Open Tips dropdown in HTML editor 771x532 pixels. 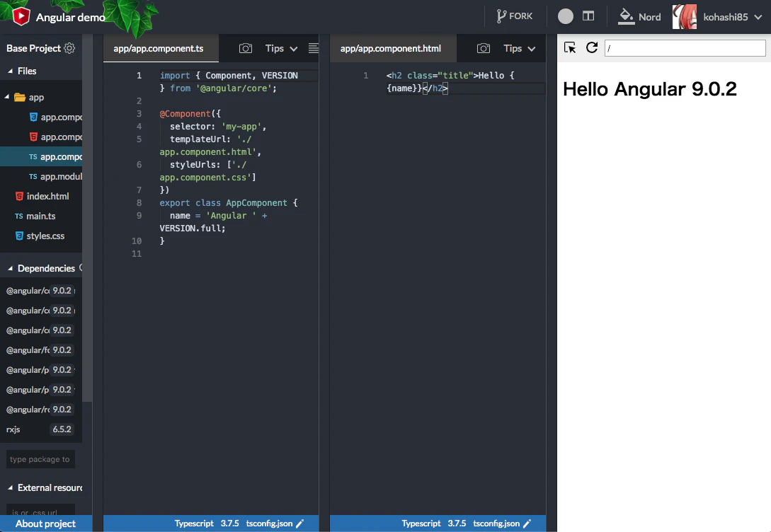point(519,48)
